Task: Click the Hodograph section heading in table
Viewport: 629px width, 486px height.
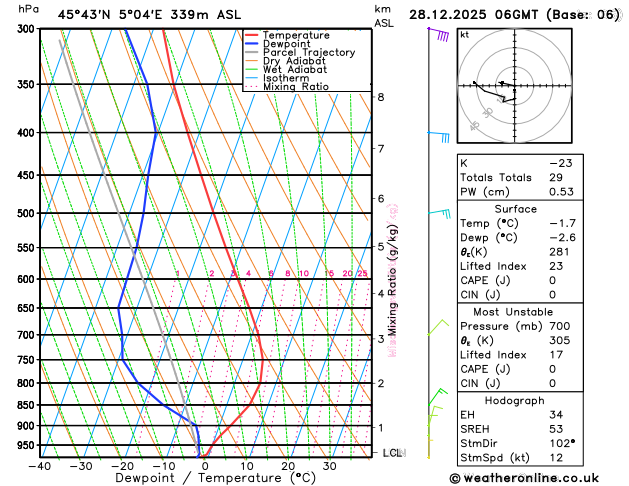Action: [515, 401]
